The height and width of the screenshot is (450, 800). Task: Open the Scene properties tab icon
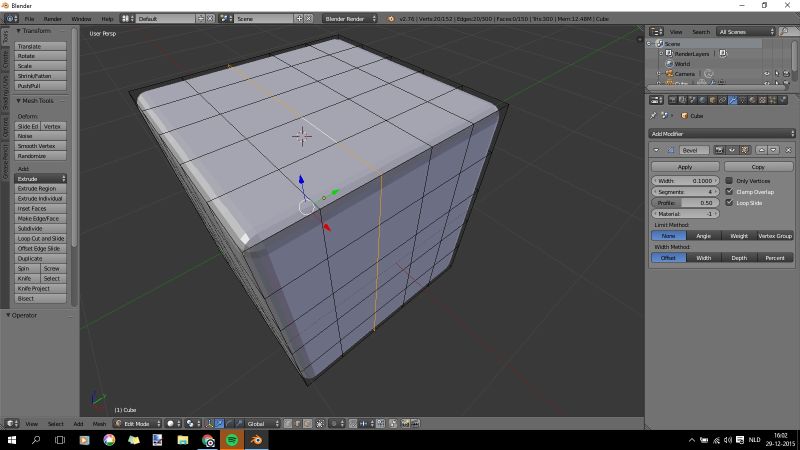[x=692, y=100]
